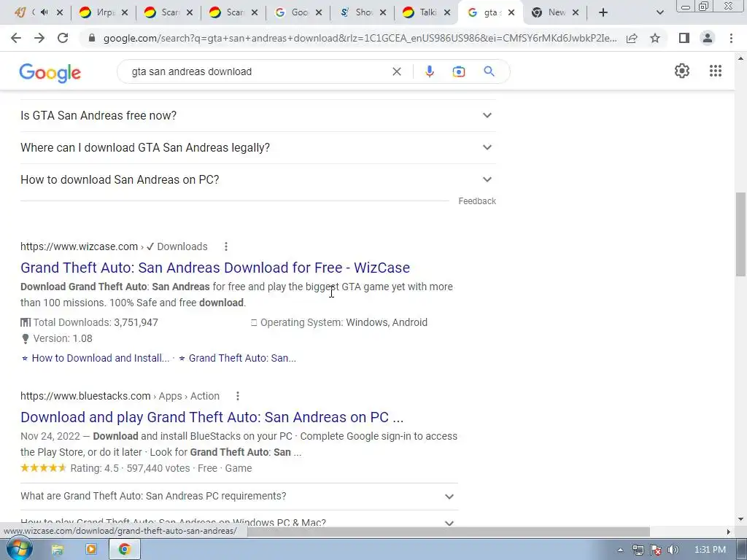
Task: Reload the current page
Action: [63, 38]
